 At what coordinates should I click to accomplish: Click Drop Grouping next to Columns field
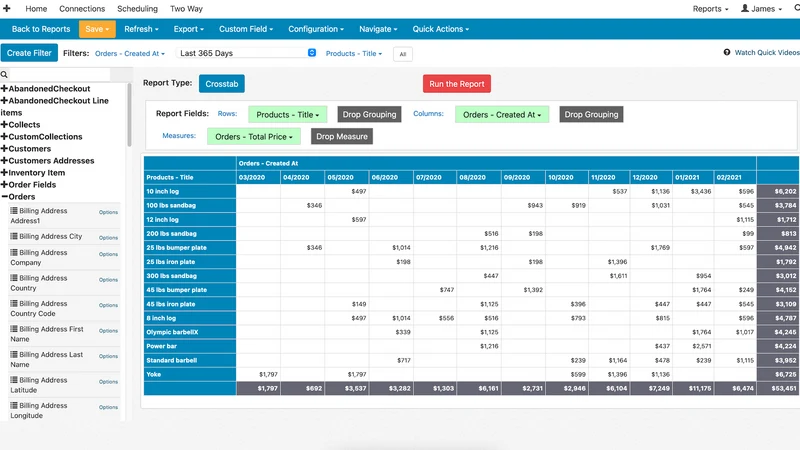(x=591, y=114)
